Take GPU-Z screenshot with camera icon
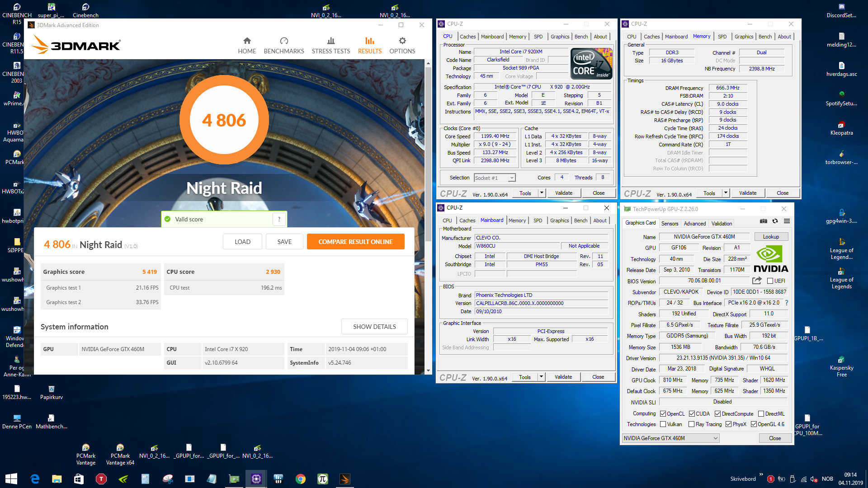 coord(764,221)
